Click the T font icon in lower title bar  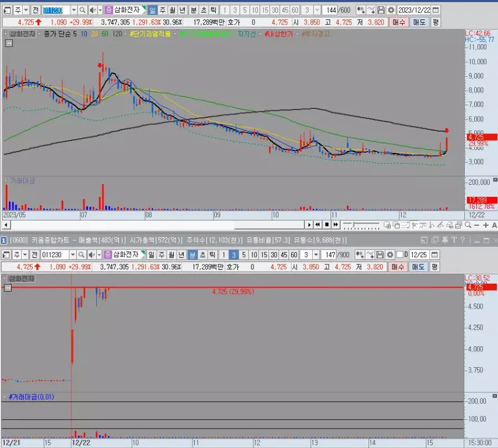454,241
